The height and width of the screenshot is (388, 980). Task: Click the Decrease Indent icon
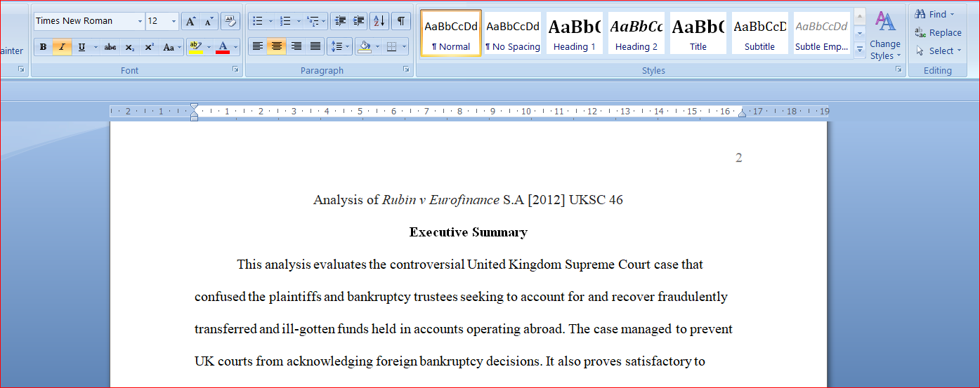click(339, 21)
